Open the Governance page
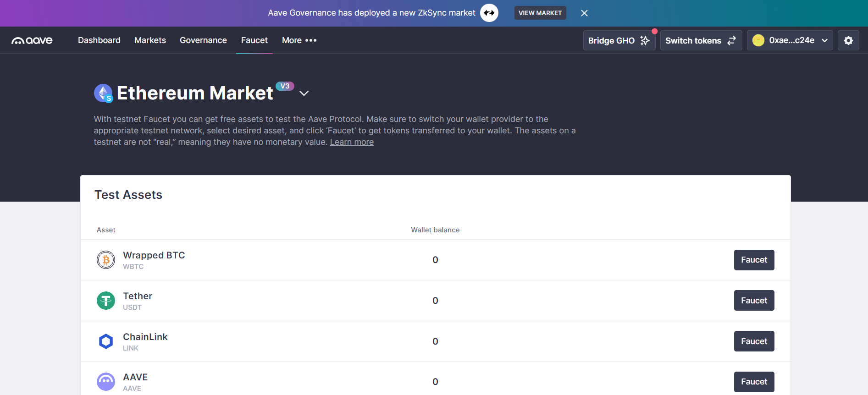The image size is (868, 395). [x=203, y=40]
